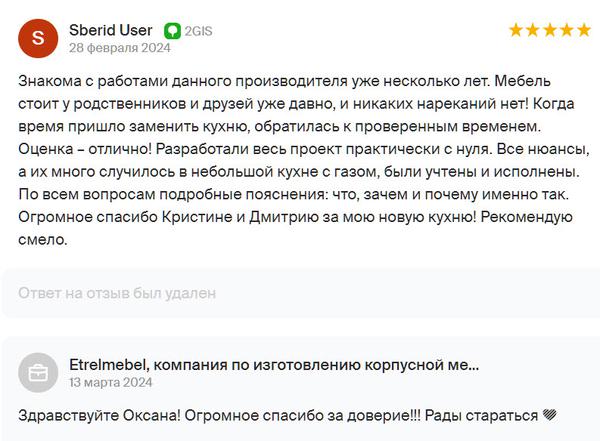Click the reply date '13 марта 2024'
This screenshot has width=600, height=441.
click(x=111, y=382)
